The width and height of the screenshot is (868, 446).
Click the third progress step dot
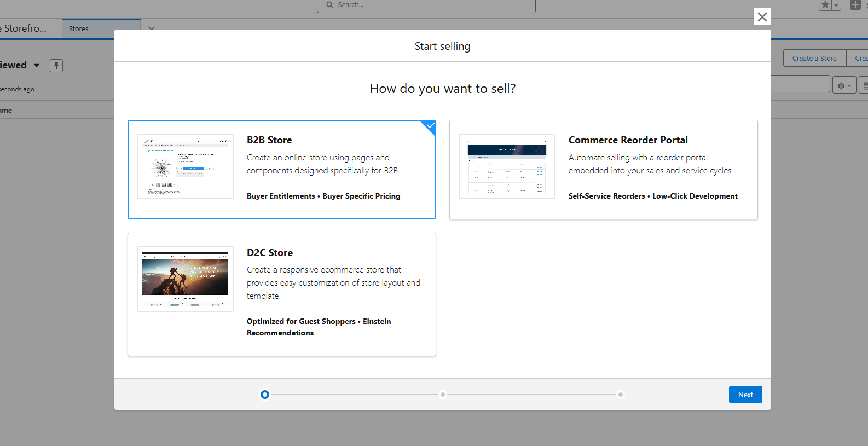pyautogui.click(x=620, y=395)
